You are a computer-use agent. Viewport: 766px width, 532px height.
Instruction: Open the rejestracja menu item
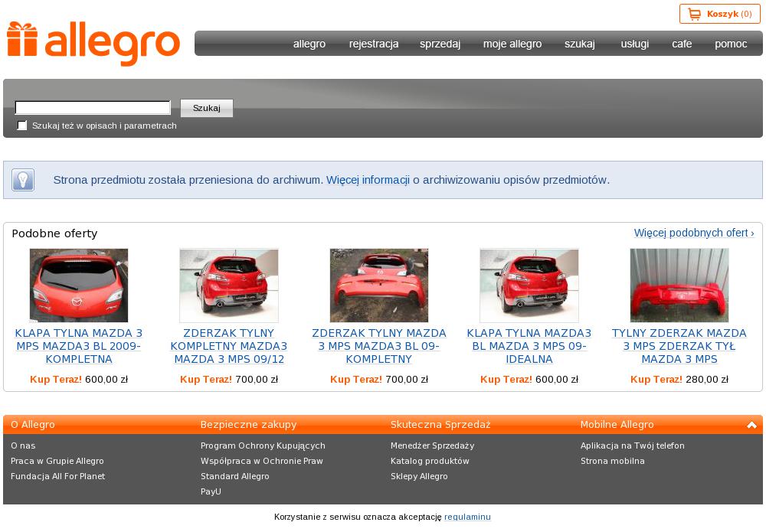coord(374,44)
